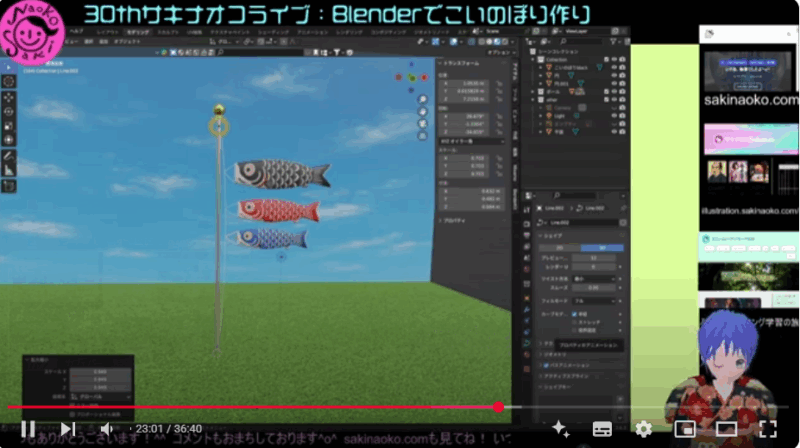Open the pink Saki Naoko channel logo

(30, 29)
